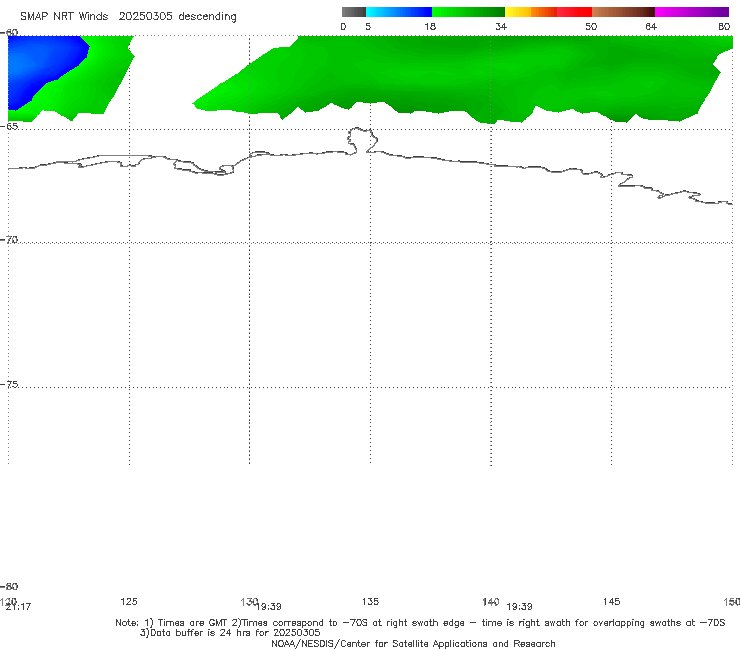This screenshot has width=740, height=650.
Task: Click the cyan-blue segment of the color bar
Action: click(x=399, y=12)
